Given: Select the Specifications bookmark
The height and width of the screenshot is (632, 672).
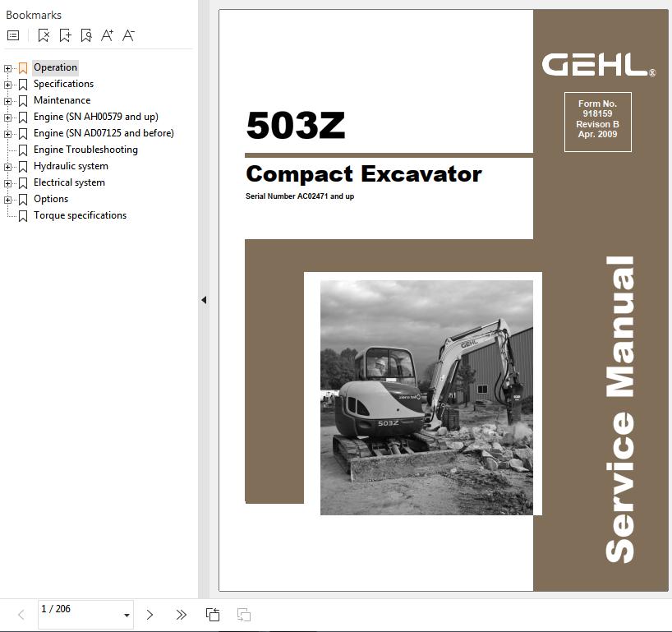Looking at the screenshot, I should coord(63,84).
